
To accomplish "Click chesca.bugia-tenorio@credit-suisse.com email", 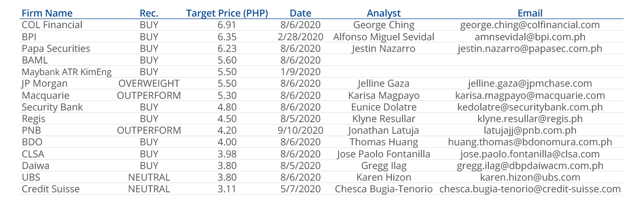I will pos(530,189).
